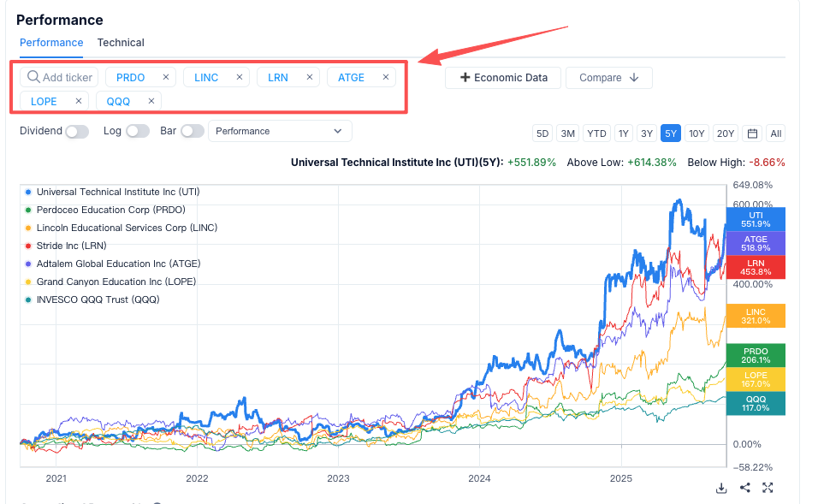Remove the QQQ ticker chip

click(x=151, y=101)
